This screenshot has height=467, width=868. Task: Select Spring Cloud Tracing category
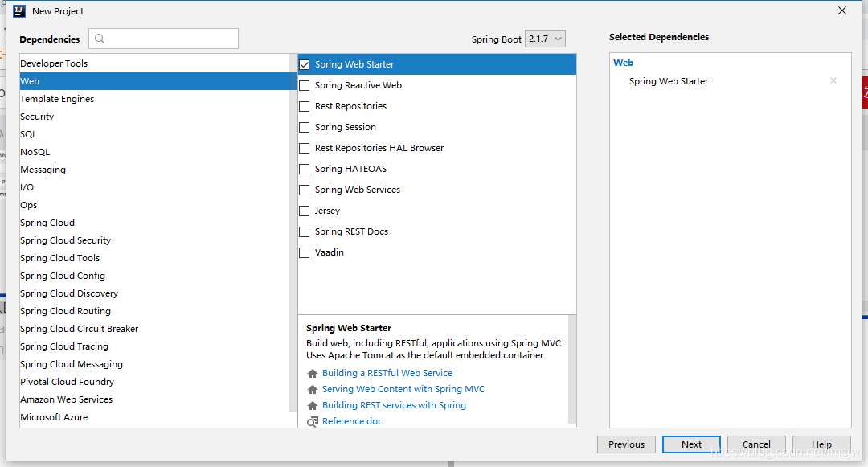point(154,347)
